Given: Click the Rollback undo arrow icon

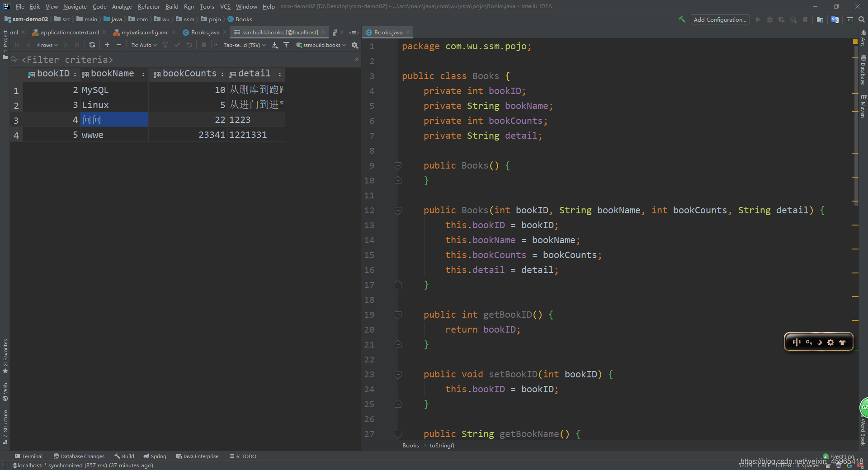Looking at the screenshot, I should point(189,45).
